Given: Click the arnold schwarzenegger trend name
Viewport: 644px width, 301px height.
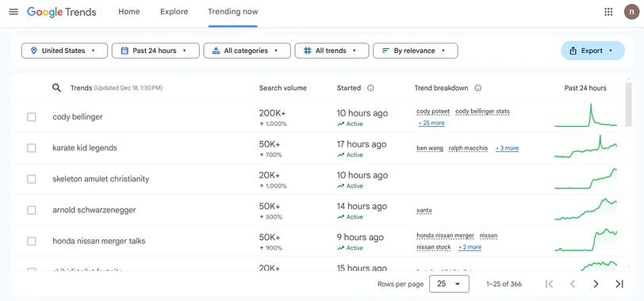Looking at the screenshot, I should coord(94,210).
